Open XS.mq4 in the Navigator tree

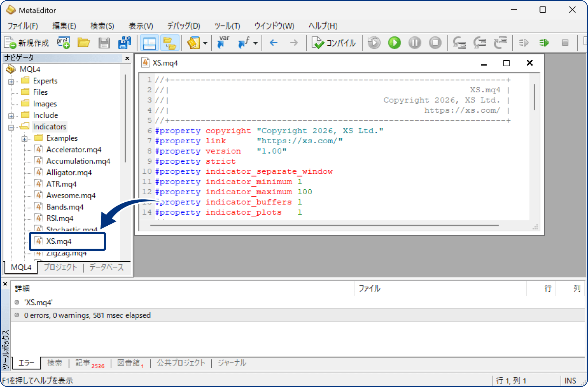coord(59,241)
